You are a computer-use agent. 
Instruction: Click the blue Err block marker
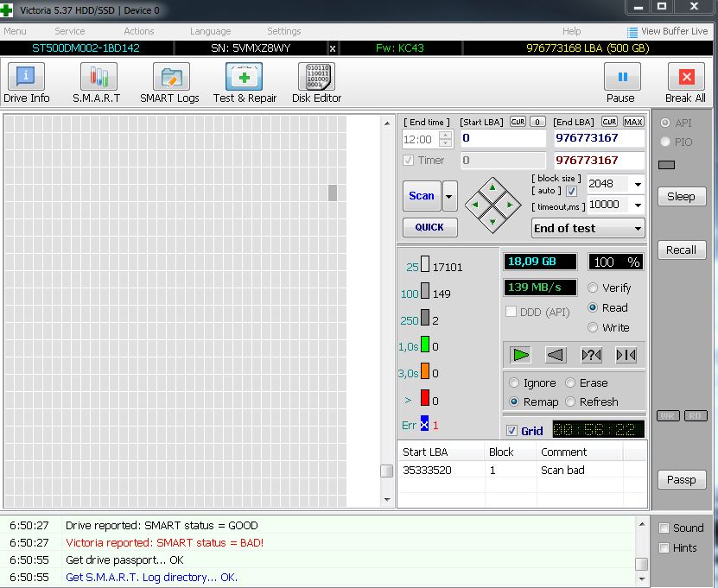pyautogui.click(x=424, y=425)
